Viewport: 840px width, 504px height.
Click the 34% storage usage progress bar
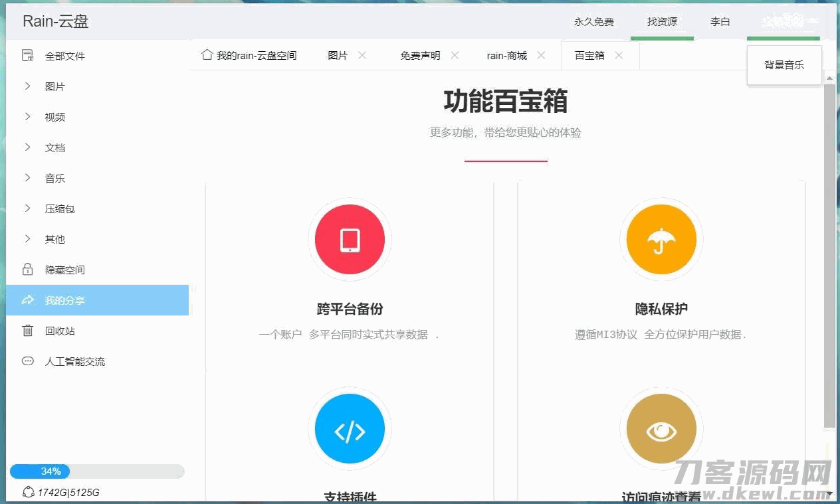pyautogui.click(x=96, y=471)
